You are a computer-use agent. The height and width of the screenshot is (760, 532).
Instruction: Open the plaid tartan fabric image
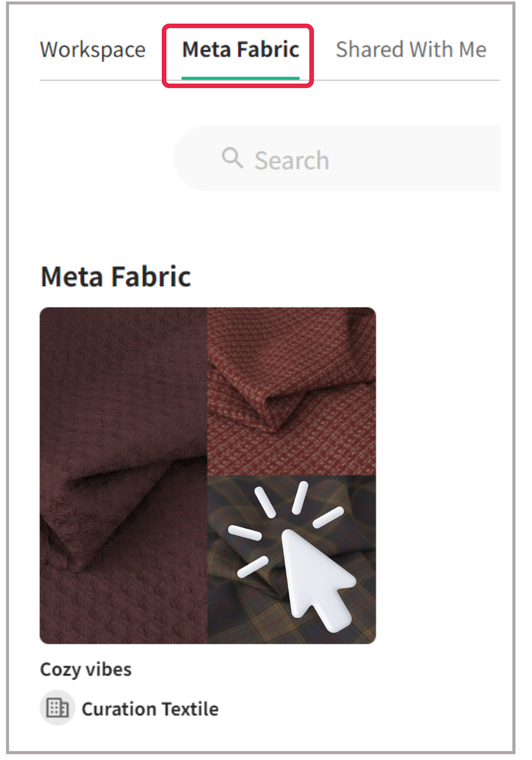click(291, 560)
